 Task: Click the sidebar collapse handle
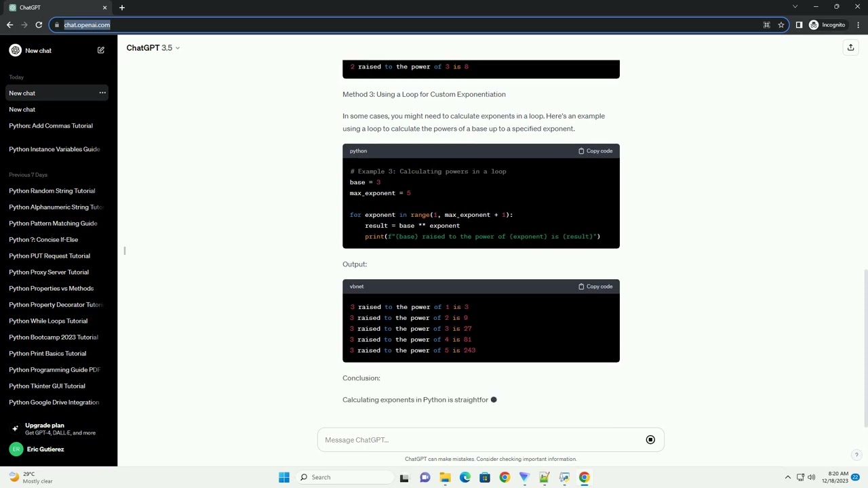124,251
